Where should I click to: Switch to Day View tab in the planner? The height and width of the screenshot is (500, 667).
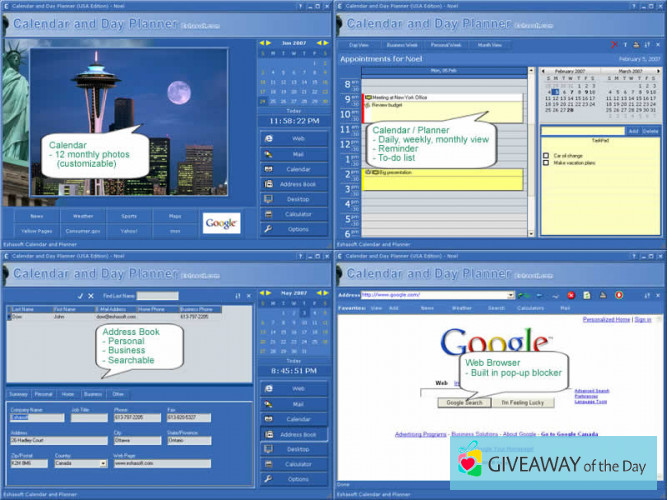[359, 45]
